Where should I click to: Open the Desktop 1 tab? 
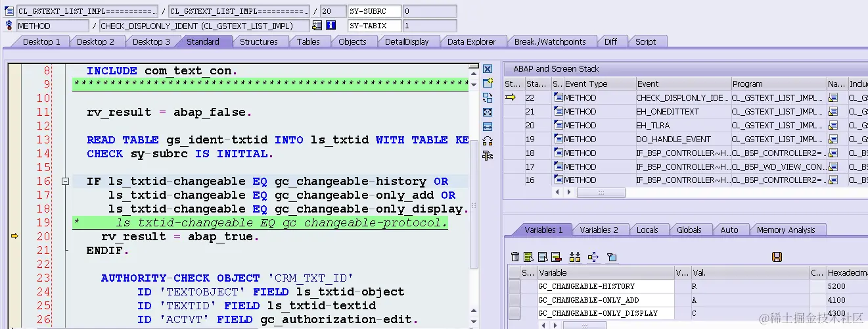coord(41,41)
